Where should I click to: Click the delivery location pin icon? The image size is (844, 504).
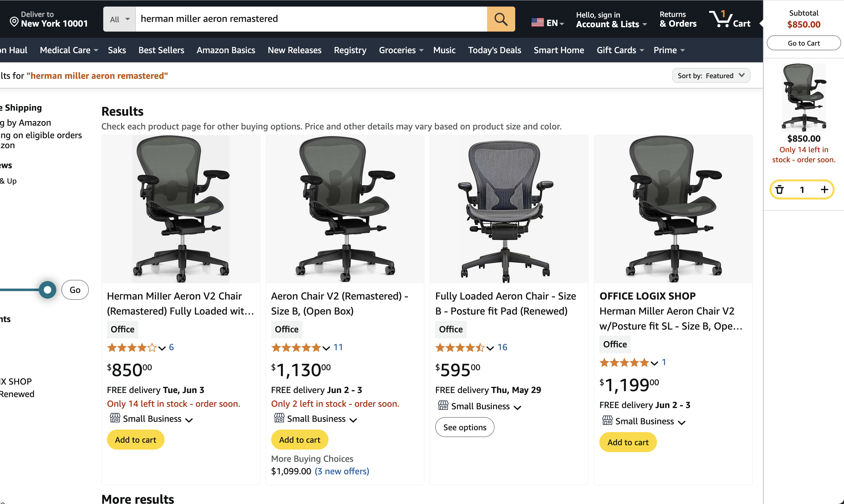tap(14, 22)
